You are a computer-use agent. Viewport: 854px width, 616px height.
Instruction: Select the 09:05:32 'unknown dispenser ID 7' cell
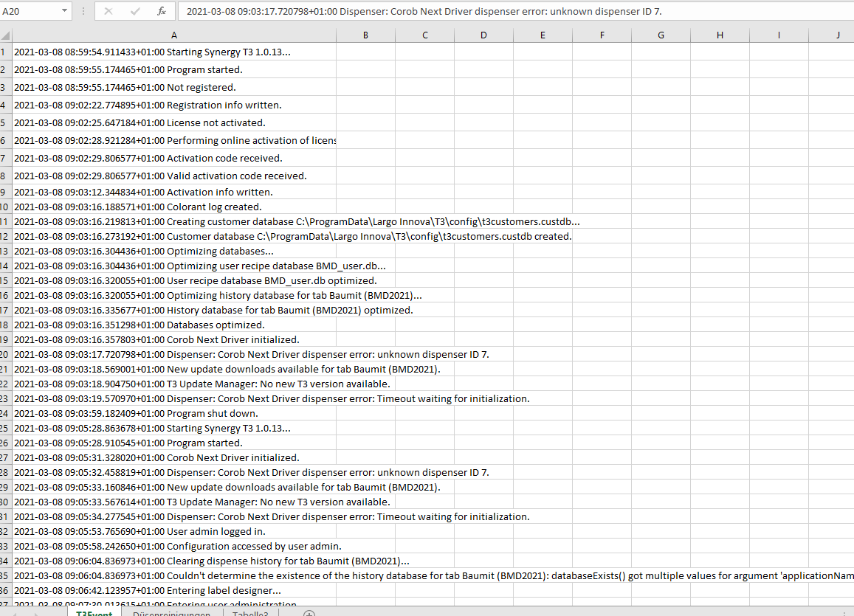[174, 472]
